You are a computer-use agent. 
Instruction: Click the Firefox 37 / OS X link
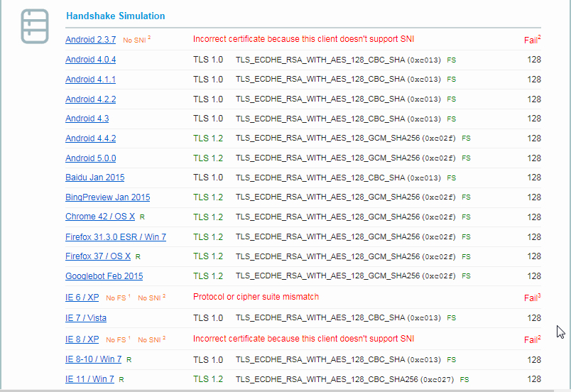(98, 256)
